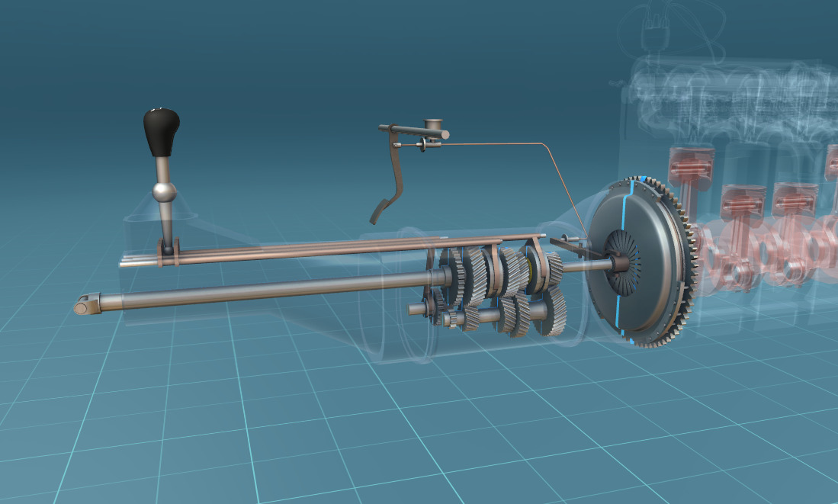838x504 pixels.
Task: Select the silver ball joint on shifter
Action: 164,191
